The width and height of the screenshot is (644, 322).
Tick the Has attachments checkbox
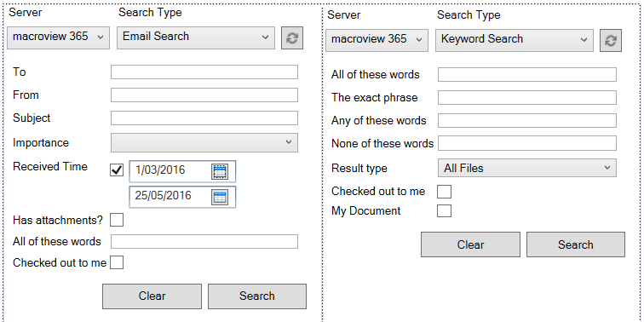pyautogui.click(x=117, y=220)
